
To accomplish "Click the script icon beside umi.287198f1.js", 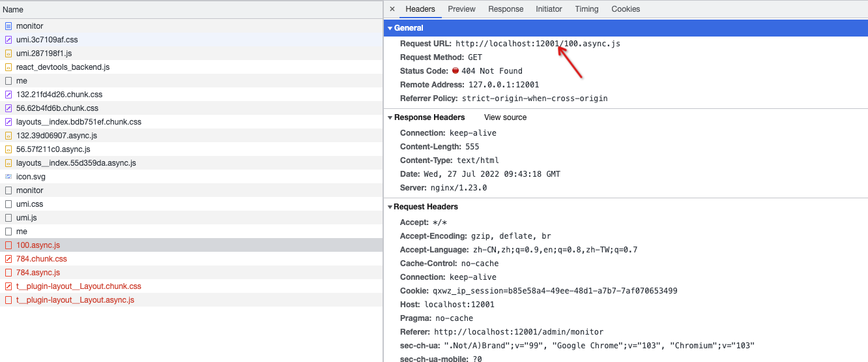I will 8,53.
